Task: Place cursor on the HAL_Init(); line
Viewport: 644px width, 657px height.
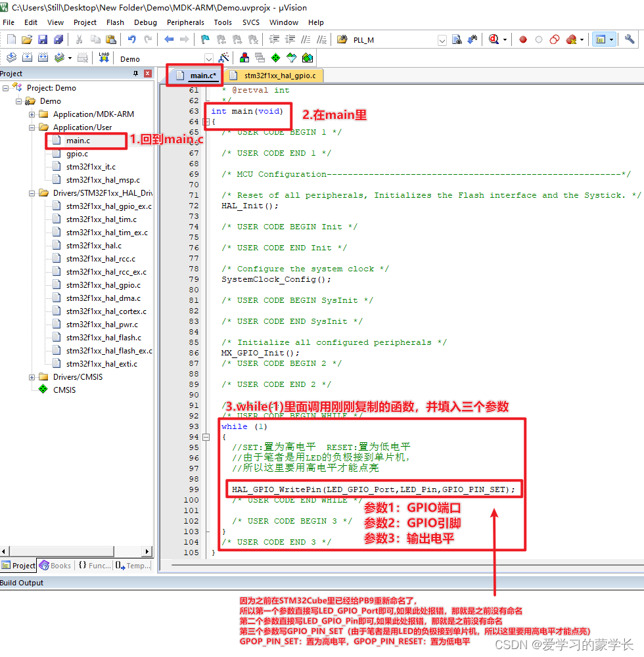Action: 250,206
